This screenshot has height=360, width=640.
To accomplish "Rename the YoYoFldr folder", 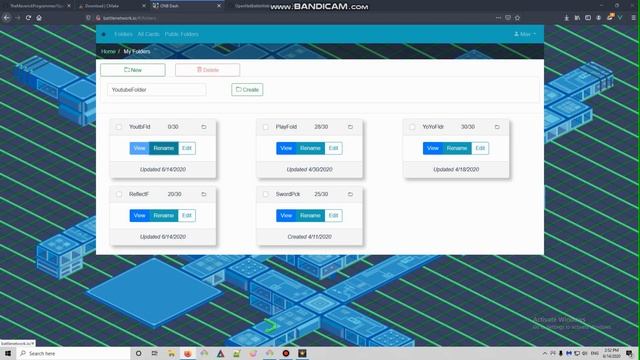I will tap(457, 148).
